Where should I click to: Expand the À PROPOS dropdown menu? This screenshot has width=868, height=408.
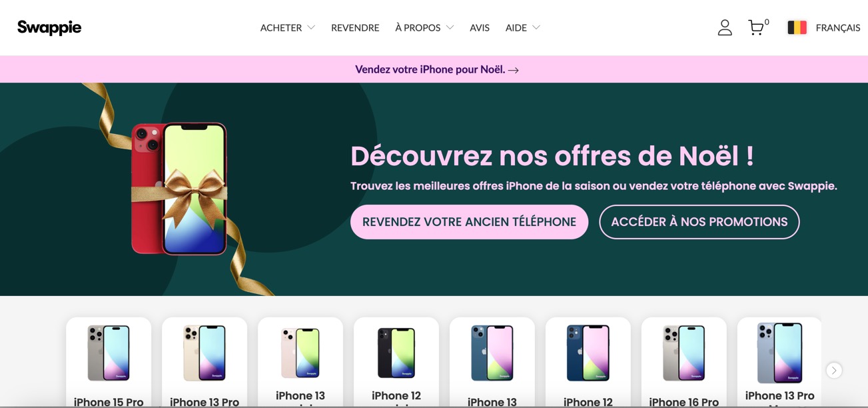(424, 27)
